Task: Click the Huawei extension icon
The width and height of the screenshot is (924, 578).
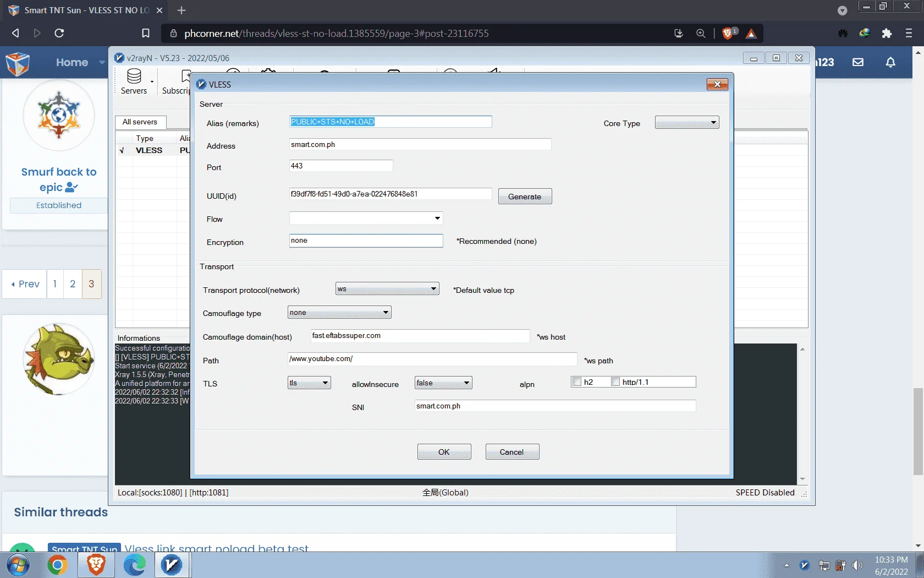Action: [843, 34]
